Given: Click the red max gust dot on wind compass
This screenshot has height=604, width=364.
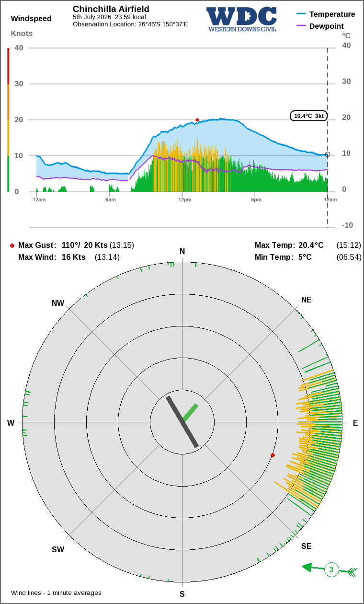Looking at the screenshot, I should point(273,455).
